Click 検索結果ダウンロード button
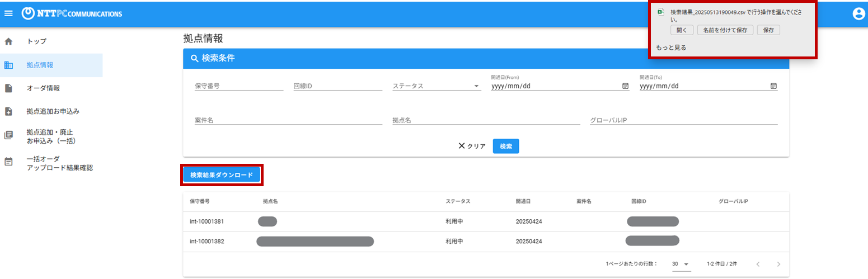 (222, 175)
